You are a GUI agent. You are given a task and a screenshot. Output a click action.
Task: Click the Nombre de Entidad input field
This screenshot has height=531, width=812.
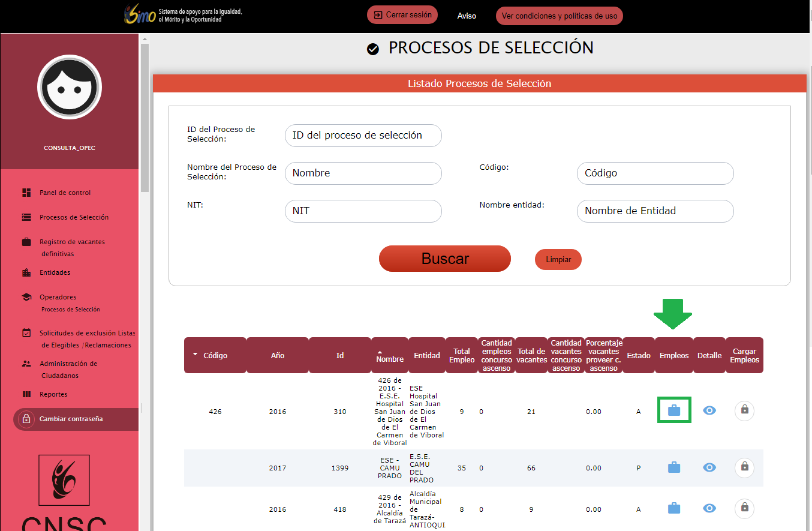655,211
